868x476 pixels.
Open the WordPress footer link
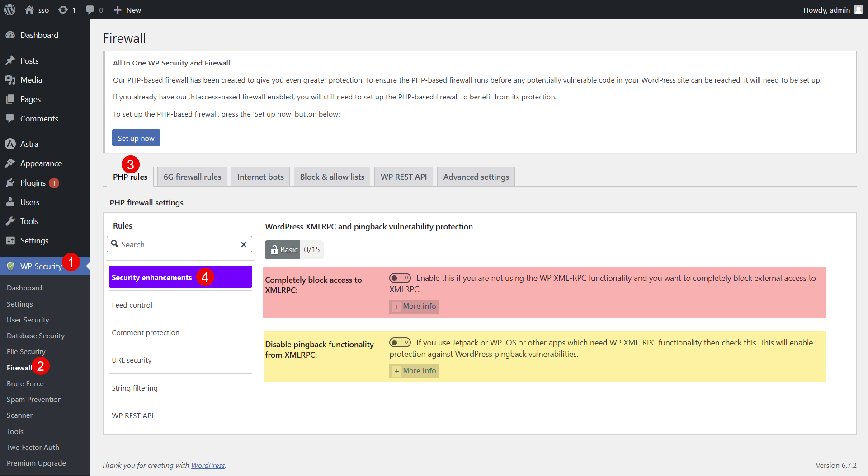[x=208, y=465]
